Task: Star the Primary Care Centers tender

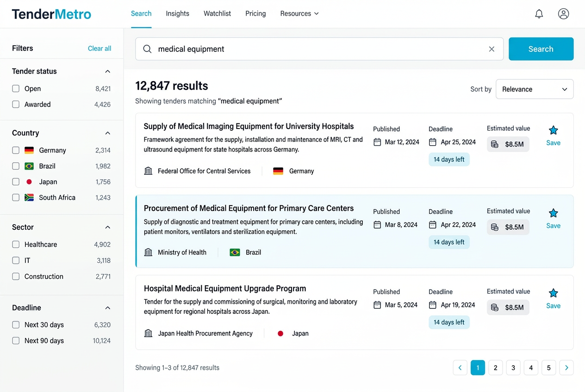Action: pos(553,213)
